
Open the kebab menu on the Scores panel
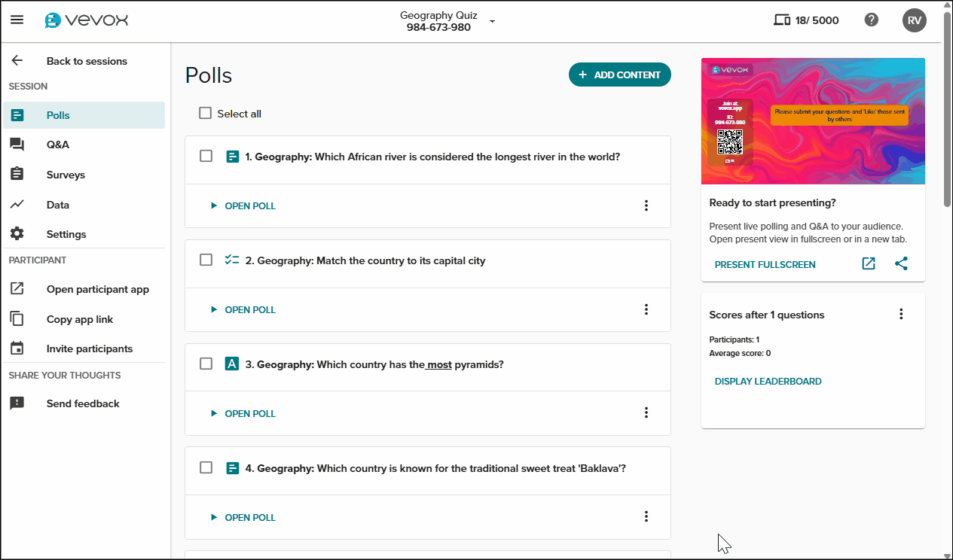(x=901, y=314)
